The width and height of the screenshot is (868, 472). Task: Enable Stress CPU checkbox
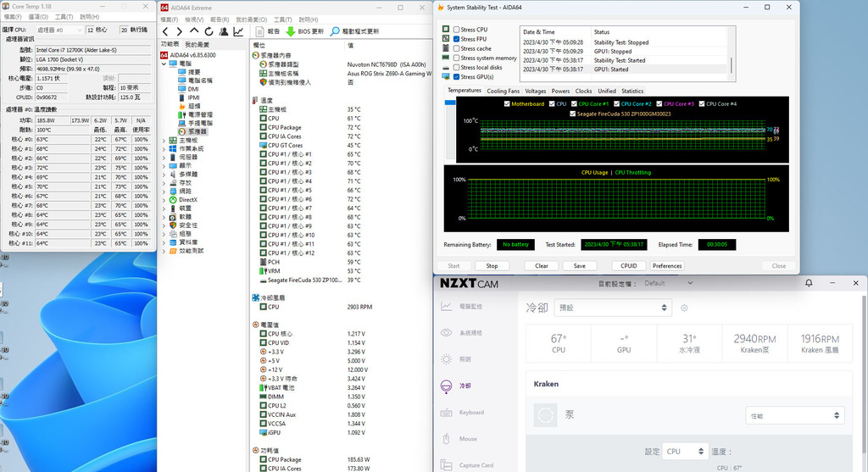456,30
